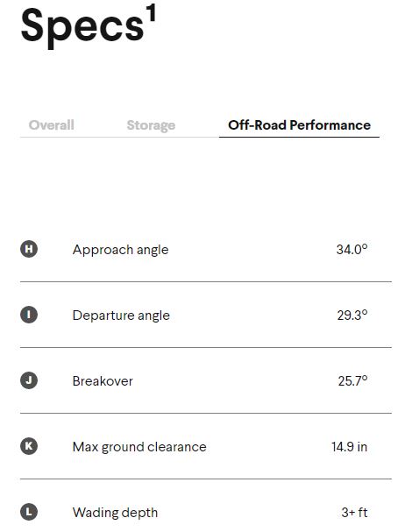Select the Off-Road Performance tab
Image resolution: width=419 pixels, height=532 pixels.
[x=299, y=125]
